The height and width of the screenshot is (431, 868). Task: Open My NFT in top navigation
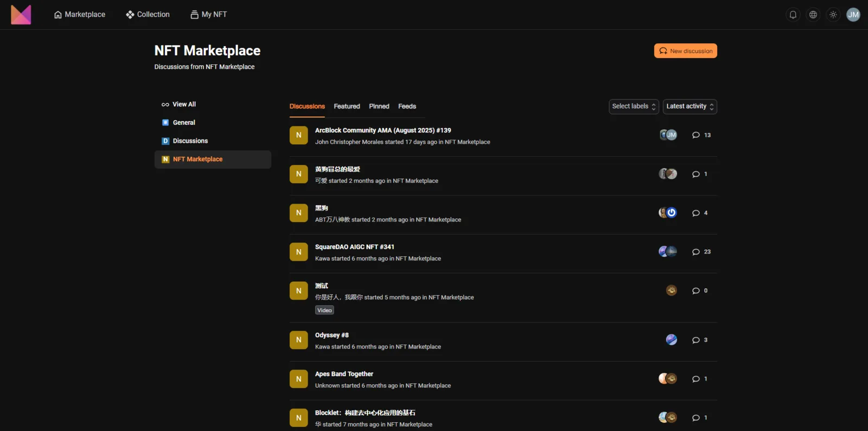point(209,15)
